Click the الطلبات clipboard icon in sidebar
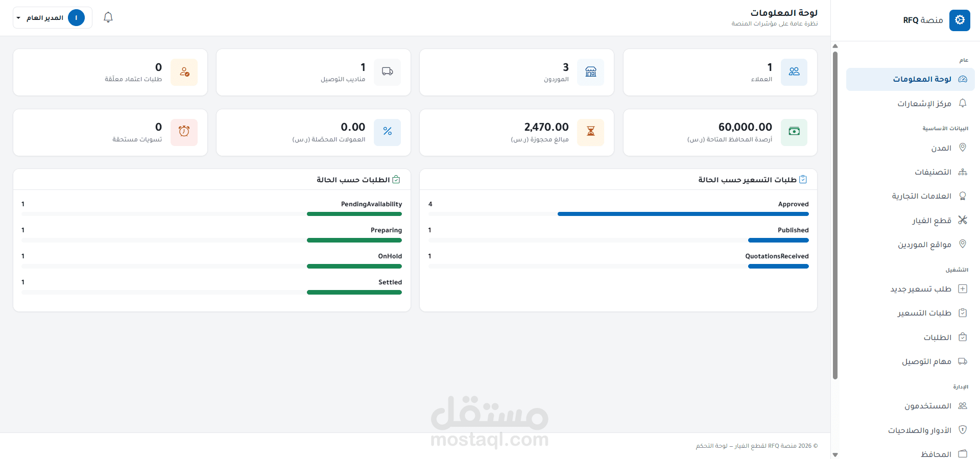Image resolution: width=980 pixels, height=459 pixels. [x=963, y=337]
